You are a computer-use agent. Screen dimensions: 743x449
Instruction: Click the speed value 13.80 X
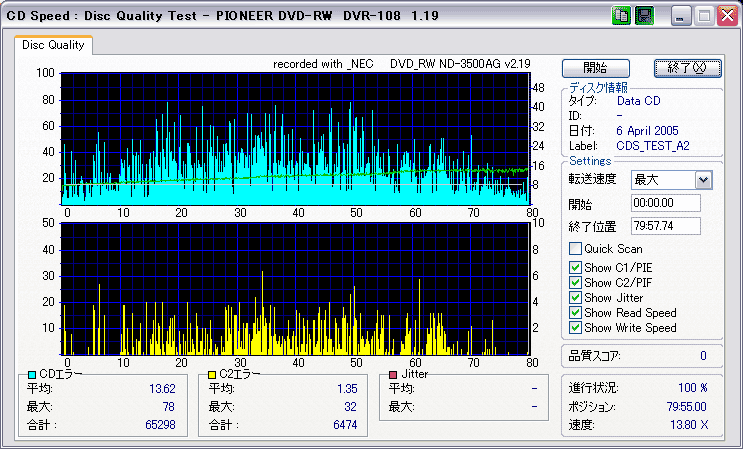[x=689, y=425]
